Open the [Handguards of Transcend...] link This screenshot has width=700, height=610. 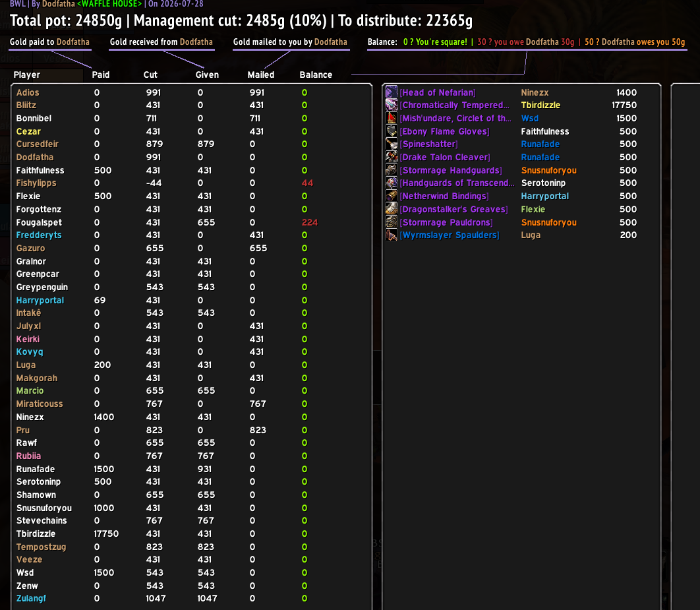(x=457, y=183)
